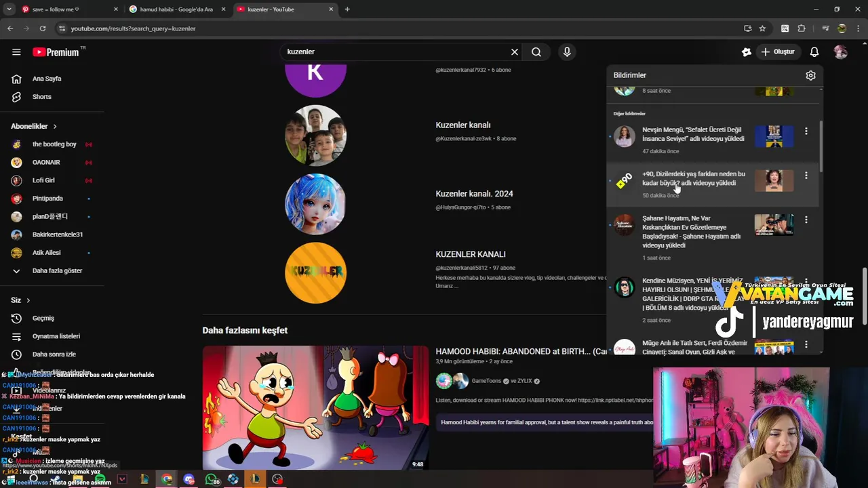Open notification settings gear in Bildirimler
This screenshot has width=868, height=488.
pos(810,75)
